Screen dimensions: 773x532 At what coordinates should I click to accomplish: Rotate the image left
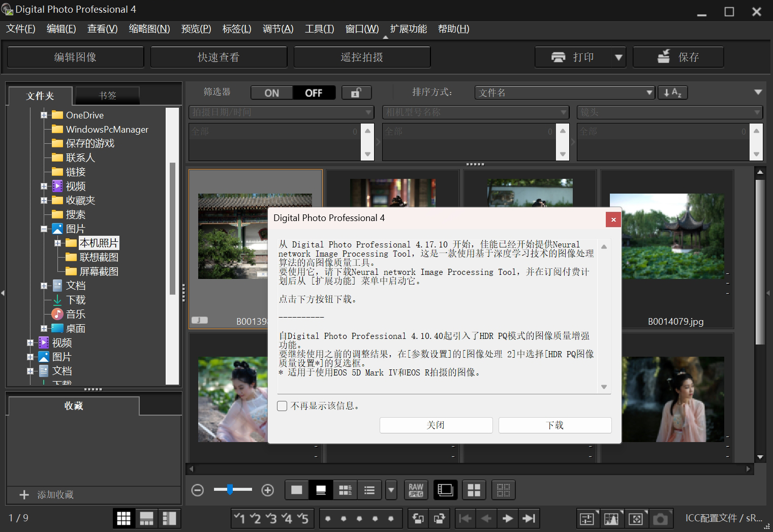(418, 518)
